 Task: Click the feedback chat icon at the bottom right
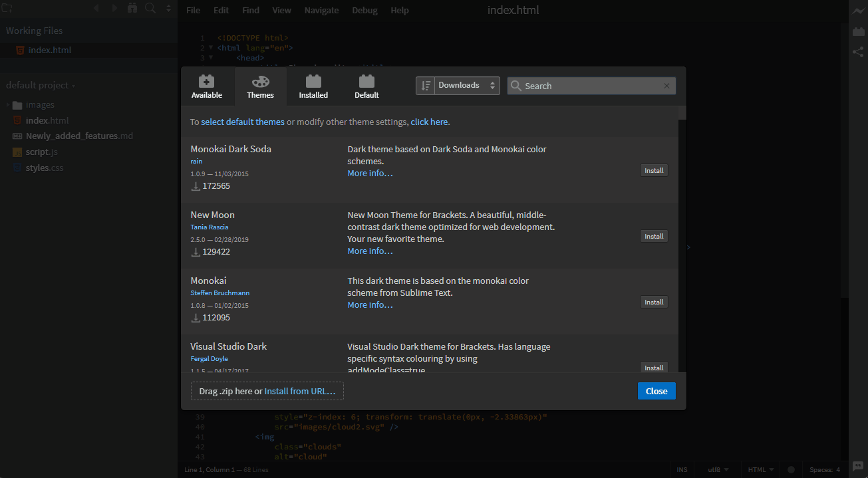click(858, 467)
